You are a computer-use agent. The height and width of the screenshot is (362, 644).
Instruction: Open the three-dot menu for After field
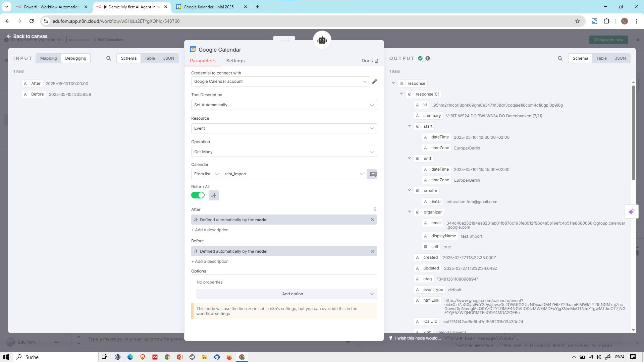tap(375, 209)
